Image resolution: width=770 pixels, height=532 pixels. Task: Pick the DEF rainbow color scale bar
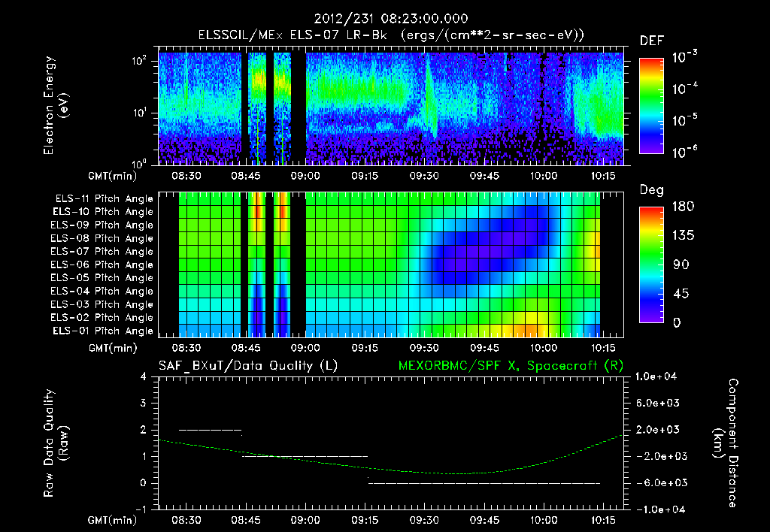[x=651, y=106]
